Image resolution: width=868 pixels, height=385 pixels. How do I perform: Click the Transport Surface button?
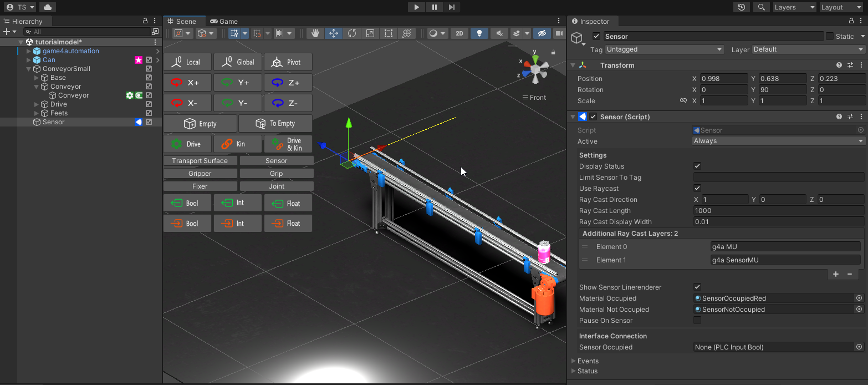point(200,161)
